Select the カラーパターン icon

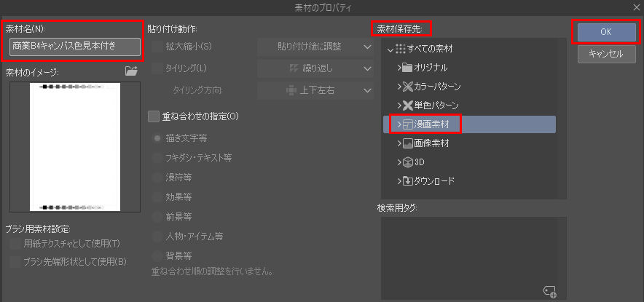tap(407, 87)
